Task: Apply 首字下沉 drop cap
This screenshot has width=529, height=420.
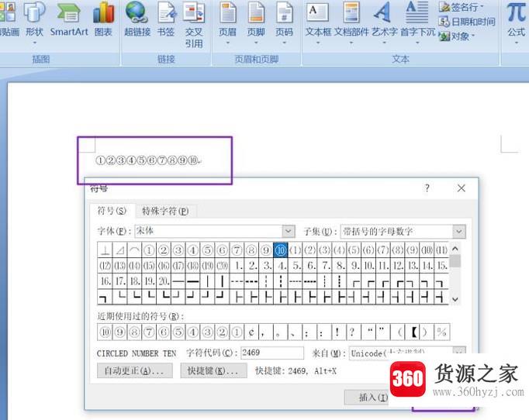Action: 417,22
